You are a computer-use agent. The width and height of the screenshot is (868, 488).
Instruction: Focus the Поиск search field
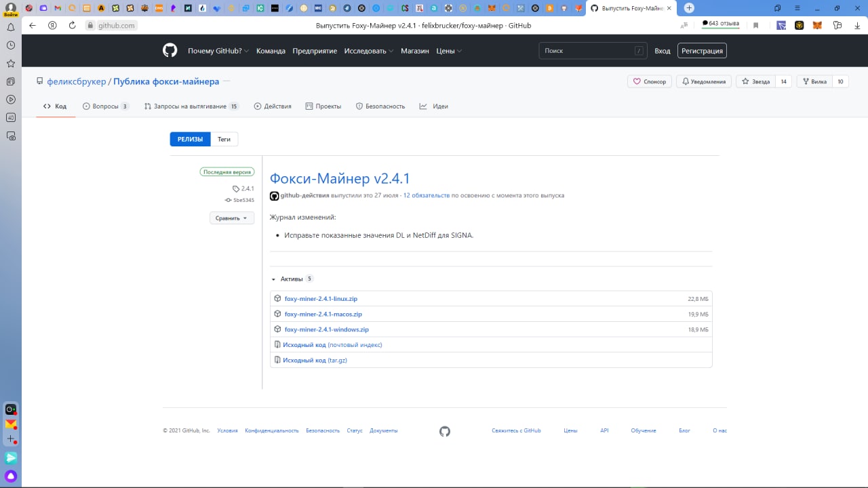(593, 51)
